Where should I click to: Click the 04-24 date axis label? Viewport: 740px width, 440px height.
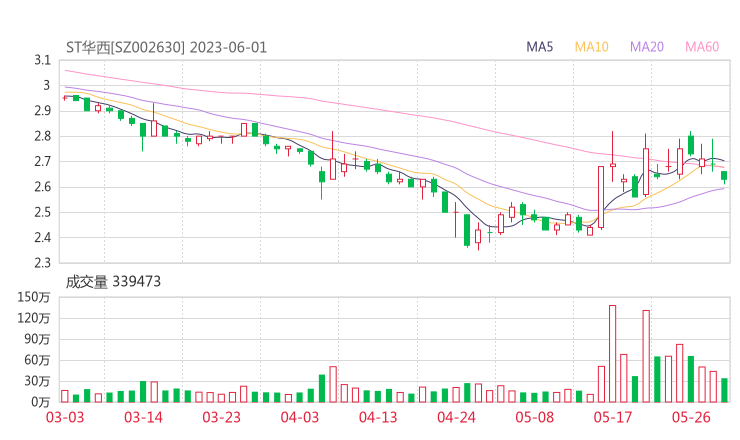pos(456,417)
